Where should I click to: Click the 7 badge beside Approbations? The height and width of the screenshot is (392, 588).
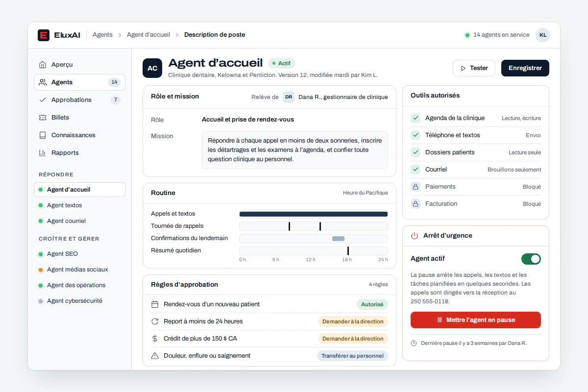[116, 100]
